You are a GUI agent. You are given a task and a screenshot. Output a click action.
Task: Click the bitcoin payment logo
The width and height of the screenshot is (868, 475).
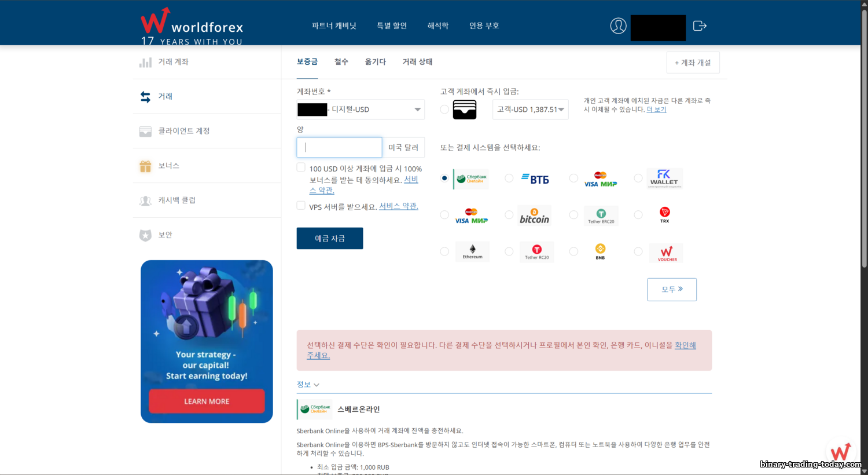(534, 215)
